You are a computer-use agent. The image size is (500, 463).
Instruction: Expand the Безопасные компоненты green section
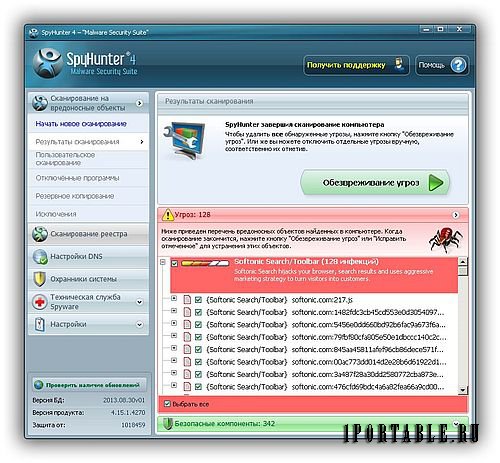pyautogui.click(x=456, y=424)
